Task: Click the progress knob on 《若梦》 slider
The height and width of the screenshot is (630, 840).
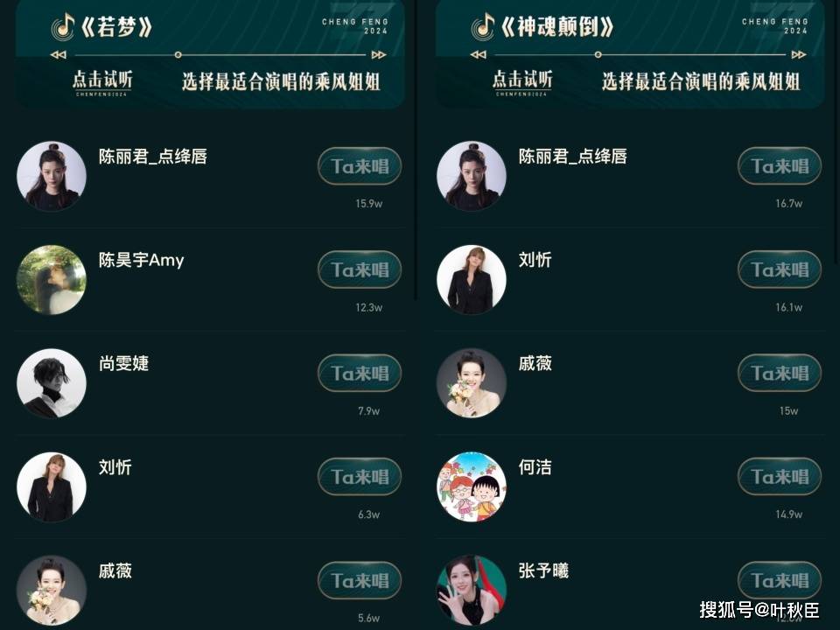Action: pyautogui.click(x=178, y=54)
